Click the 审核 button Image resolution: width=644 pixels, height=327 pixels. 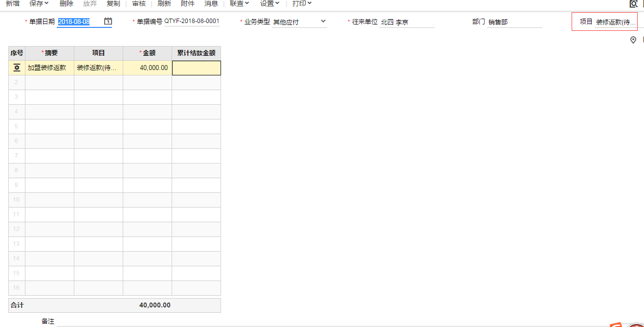[139, 4]
